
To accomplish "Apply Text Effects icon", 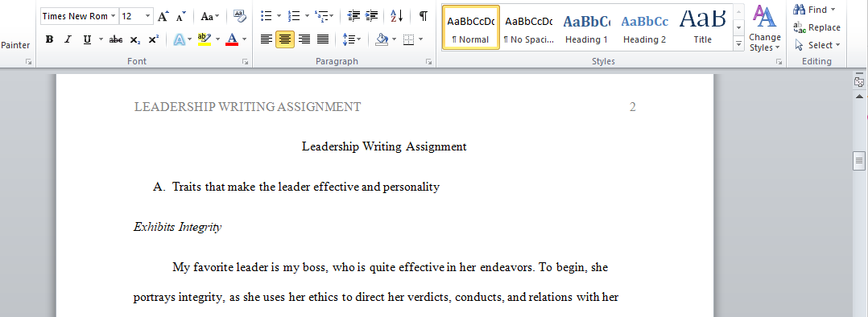I will coord(180,39).
